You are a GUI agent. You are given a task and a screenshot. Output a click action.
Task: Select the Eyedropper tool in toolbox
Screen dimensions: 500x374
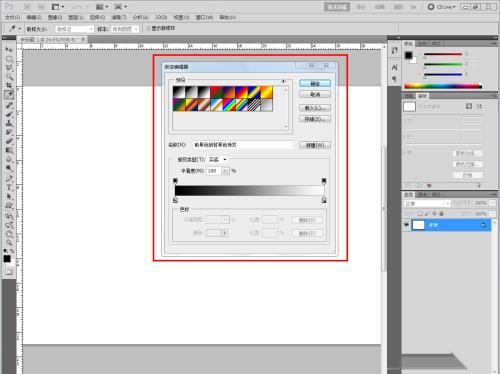coord(9,95)
